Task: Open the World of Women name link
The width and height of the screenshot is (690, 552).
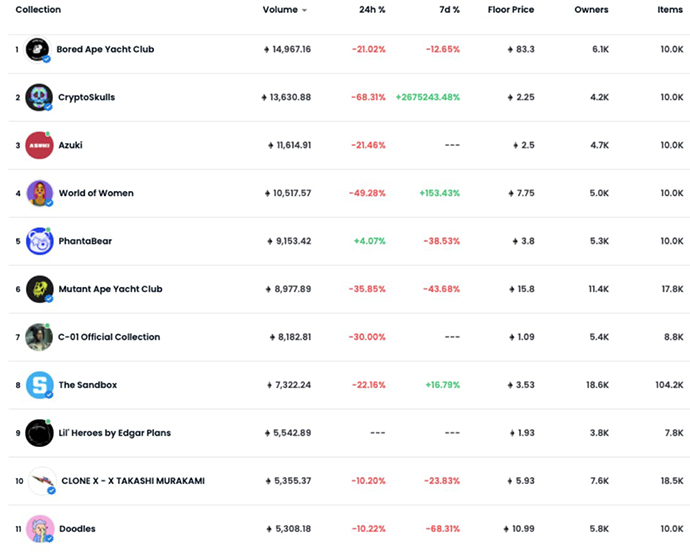Action: pyautogui.click(x=96, y=193)
